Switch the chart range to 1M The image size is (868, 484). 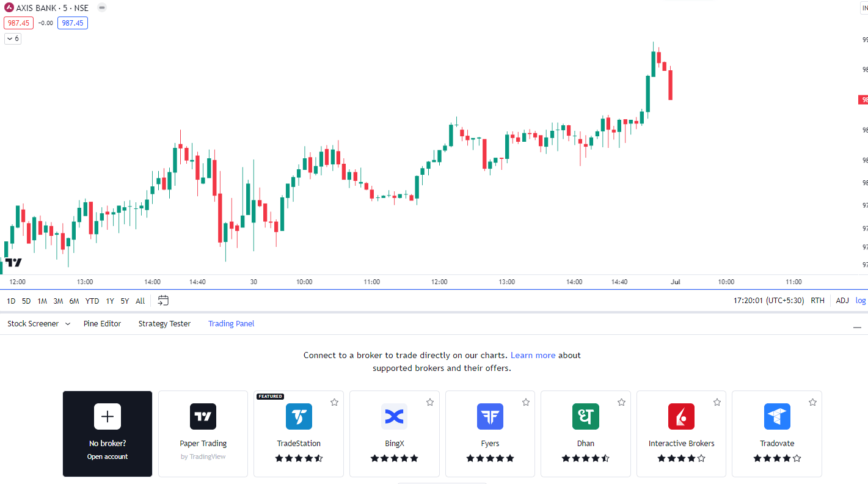tap(42, 301)
